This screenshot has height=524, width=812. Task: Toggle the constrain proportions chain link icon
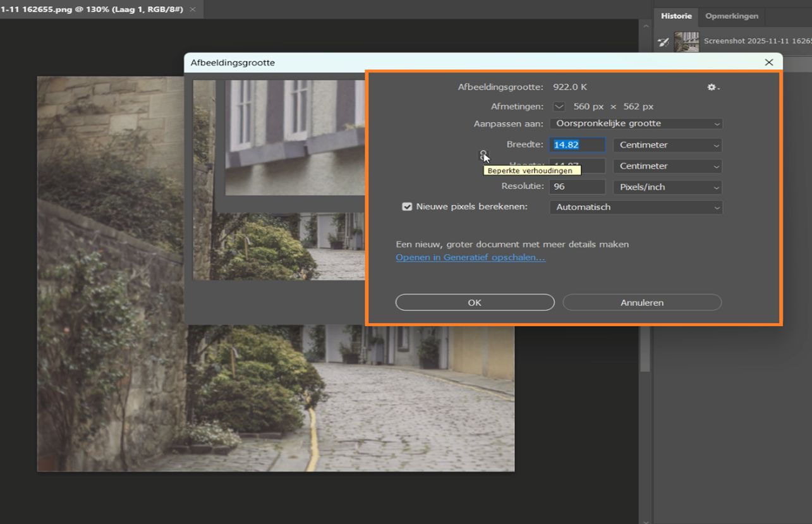(483, 154)
